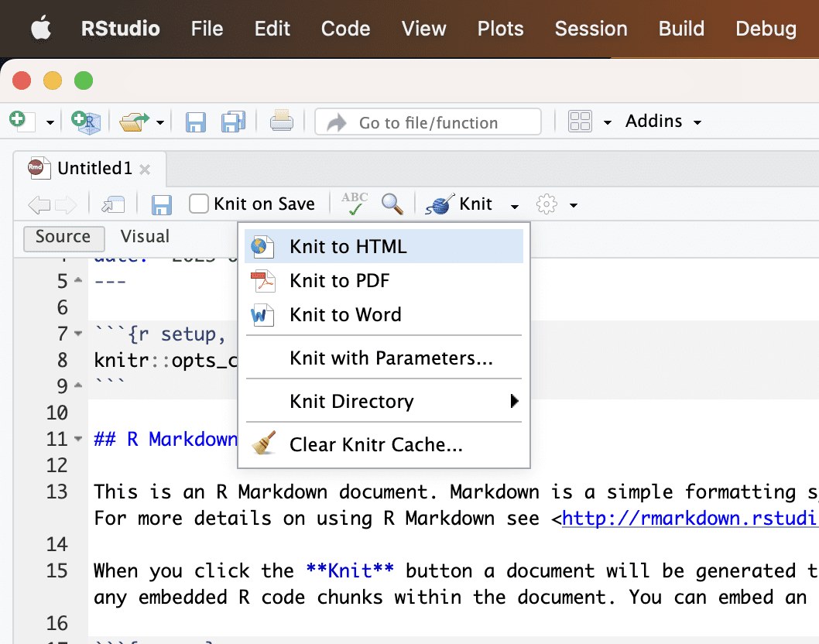
Task: Open the Plots menu
Action: tap(500, 29)
